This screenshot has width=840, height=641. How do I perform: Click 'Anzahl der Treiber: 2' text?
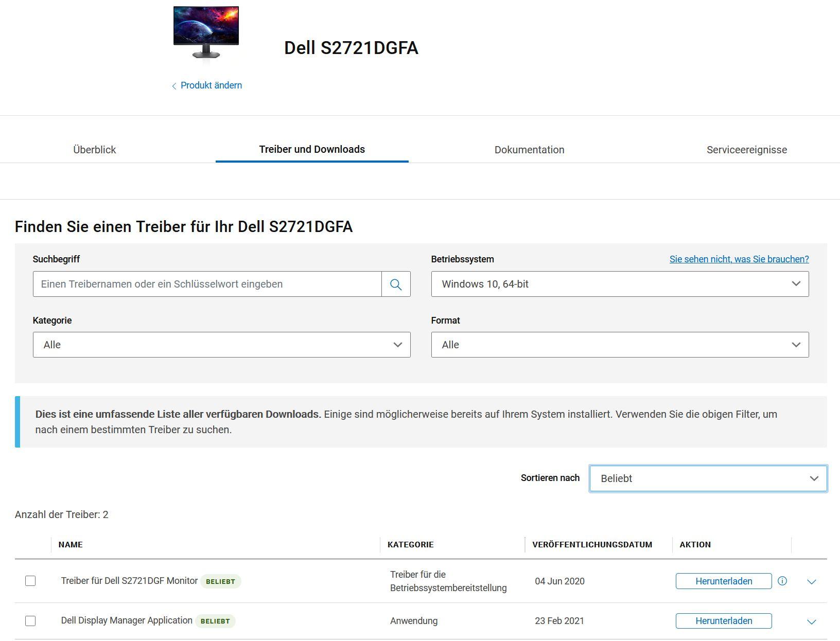[x=61, y=514]
